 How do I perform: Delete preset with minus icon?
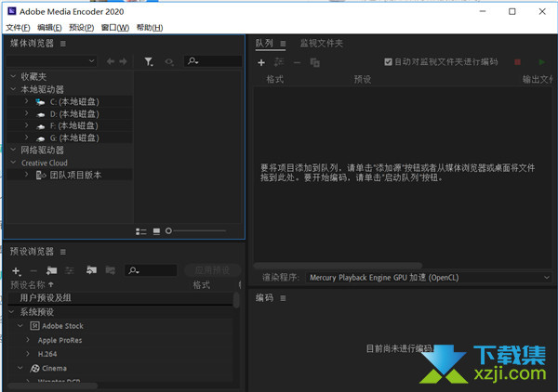point(33,271)
